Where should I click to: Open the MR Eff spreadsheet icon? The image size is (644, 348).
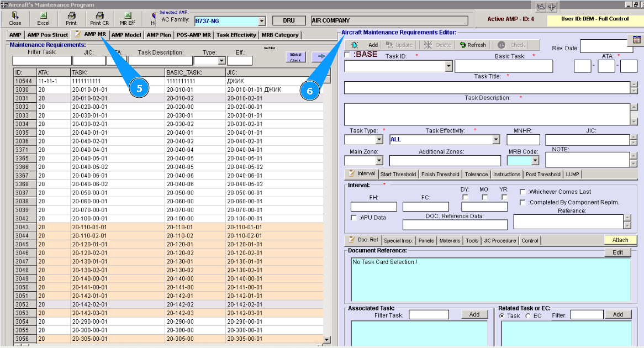click(128, 15)
